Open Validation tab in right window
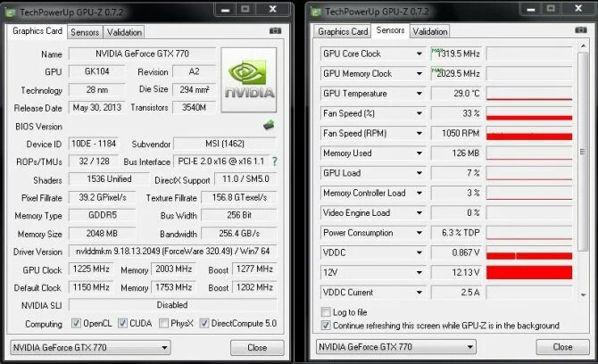Screen dimensions: 598x364 click(430, 31)
